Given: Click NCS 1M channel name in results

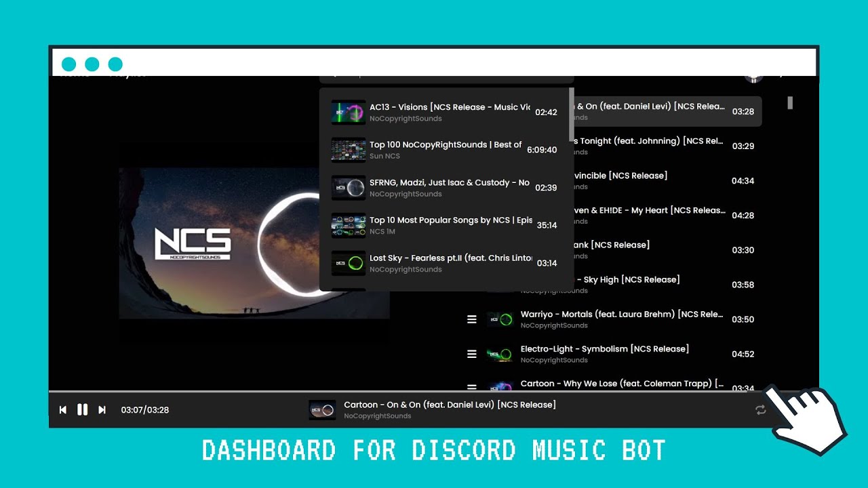Looking at the screenshot, I should point(382,232).
